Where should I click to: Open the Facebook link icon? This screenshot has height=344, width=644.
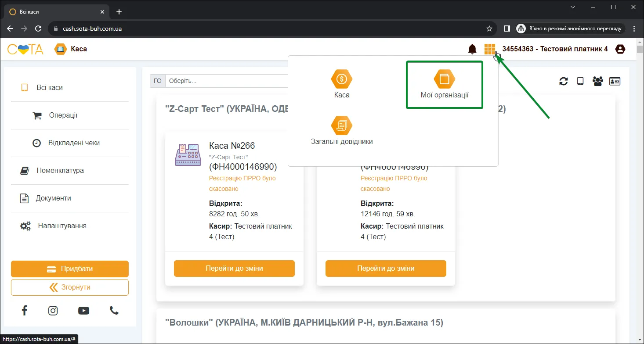tap(25, 311)
